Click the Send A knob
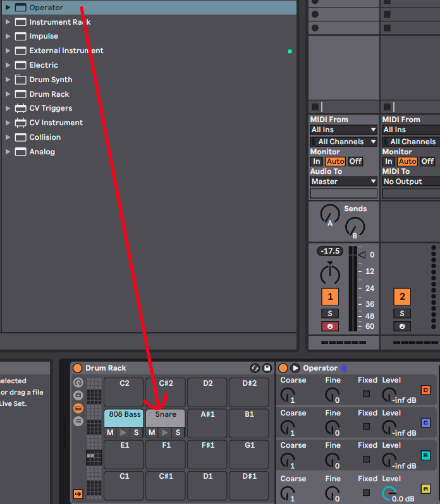This screenshot has width=440, height=504. coord(330,214)
